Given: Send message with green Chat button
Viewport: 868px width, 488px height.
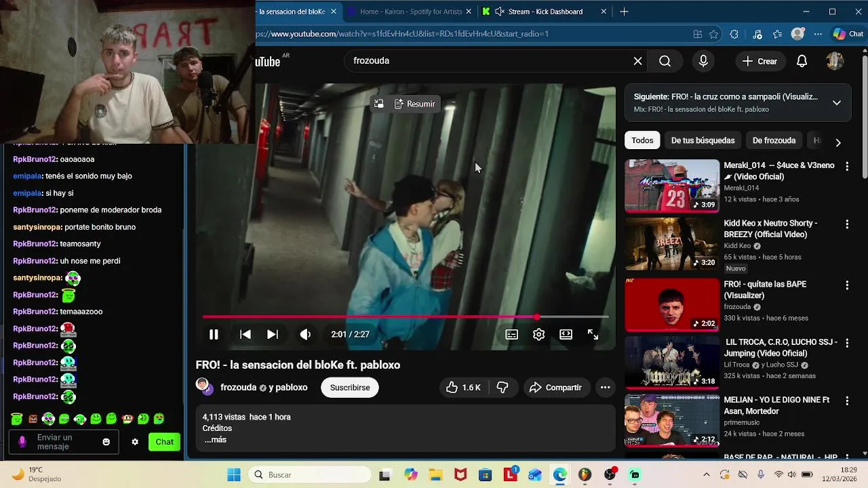Looking at the screenshot, I should (x=164, y=442).
